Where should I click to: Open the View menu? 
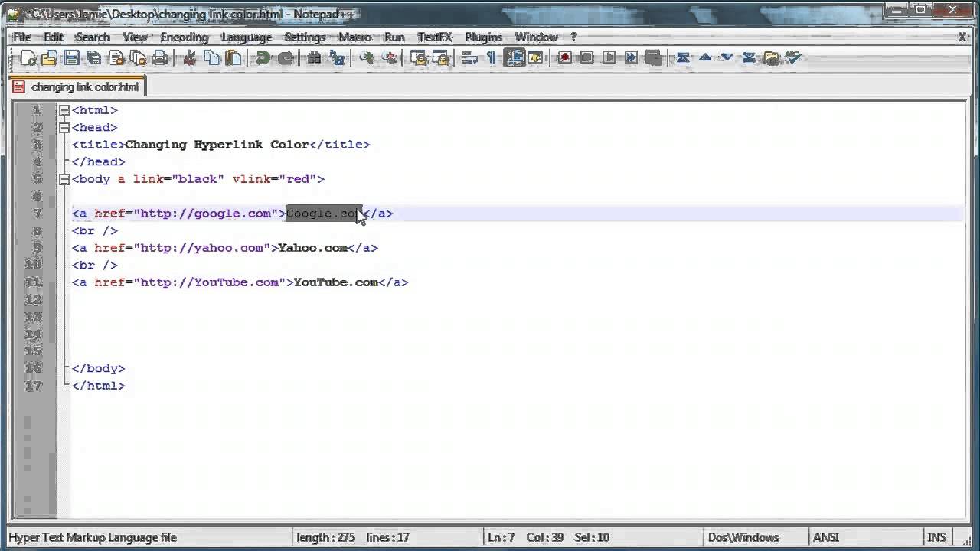click(x=135, y=37)
